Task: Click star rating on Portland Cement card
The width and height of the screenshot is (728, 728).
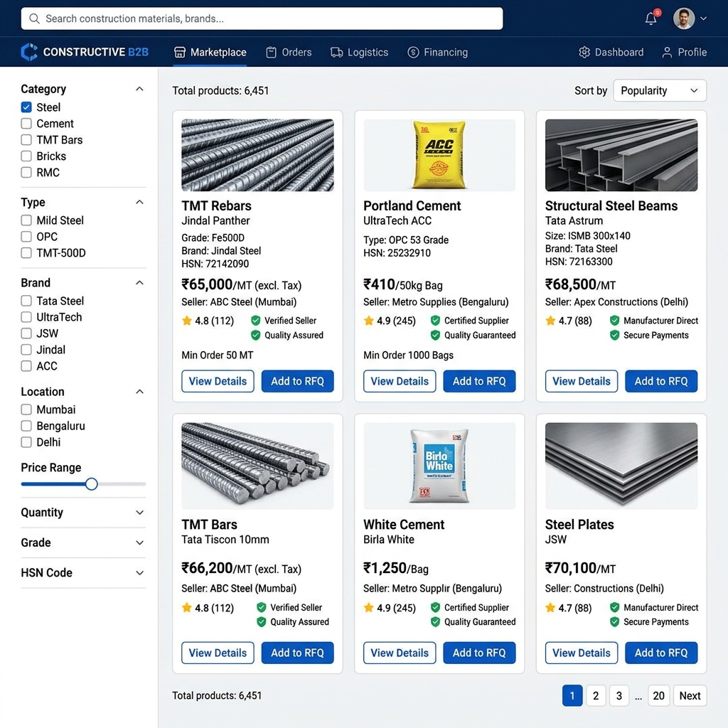Action: coord(369,321)
